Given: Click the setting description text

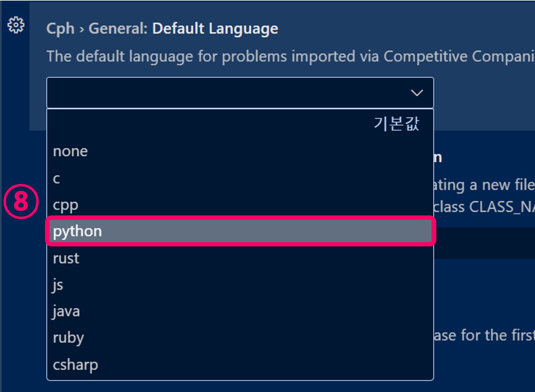Looking at the screenshot, I should click(291, 56).
